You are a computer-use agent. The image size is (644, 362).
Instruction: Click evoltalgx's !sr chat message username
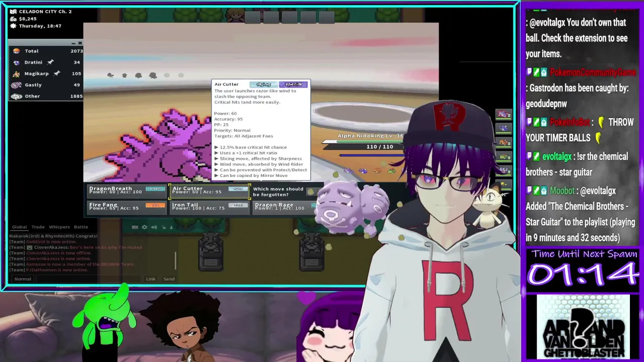point(556,156)
